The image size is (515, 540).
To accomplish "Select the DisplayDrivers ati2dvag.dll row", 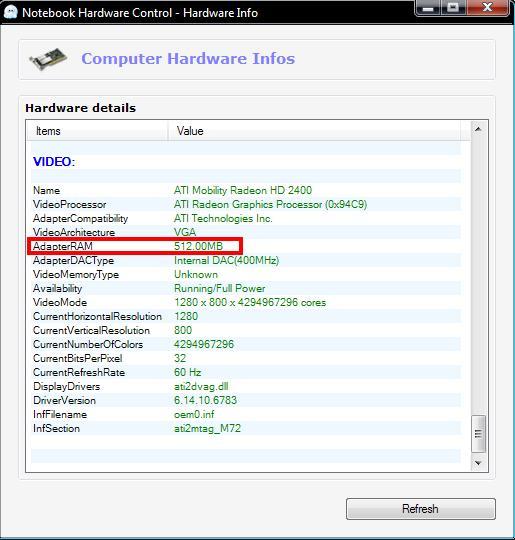I will pos(246,386).
